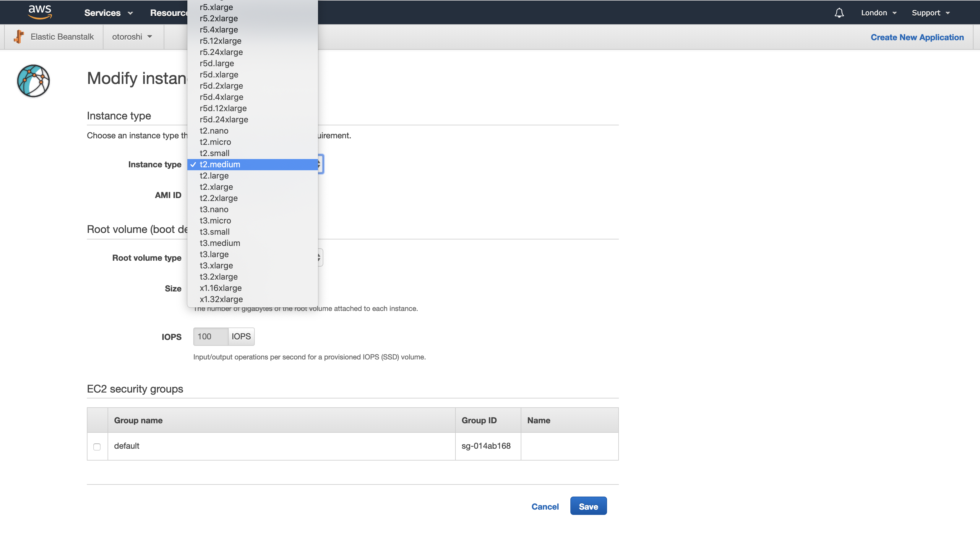Screen dimensions: 980x535
Task: Pick r5d.xlarge in the dropdown list
Action: click(x=219, y=74)
